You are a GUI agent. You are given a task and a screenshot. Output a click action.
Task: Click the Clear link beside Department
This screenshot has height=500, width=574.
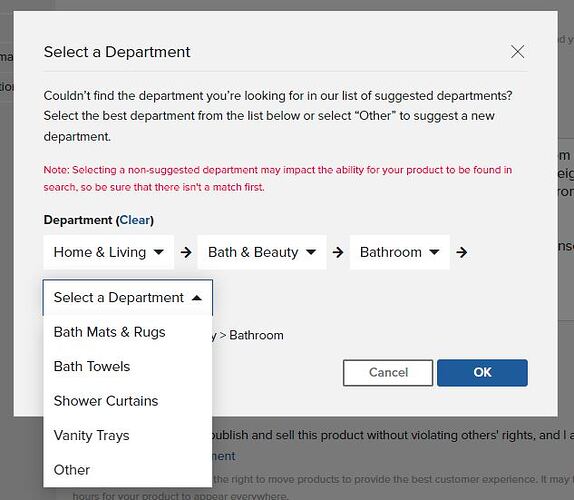pos(135,220)
